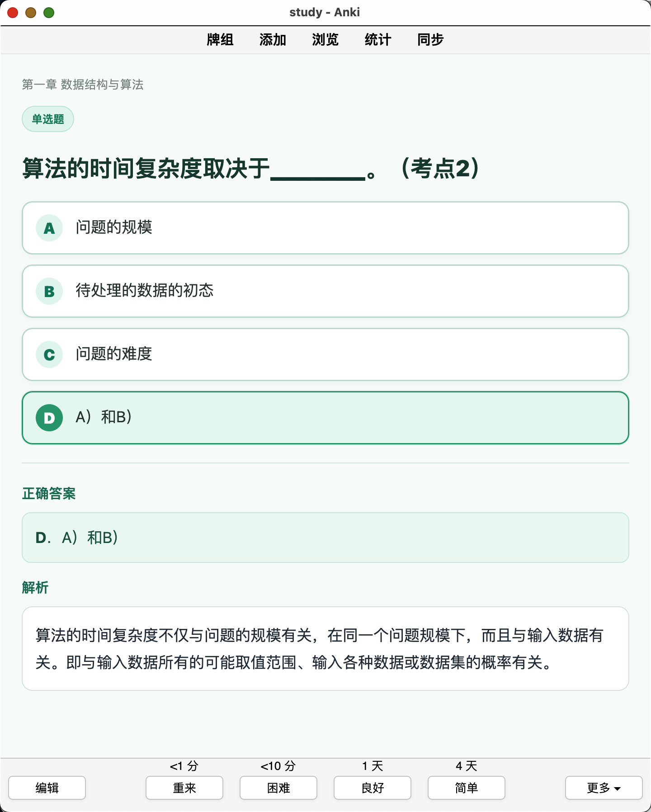Open the 统计 statistics menu item
The height and width of the screenshot is (812, 651).
(377, 40)
